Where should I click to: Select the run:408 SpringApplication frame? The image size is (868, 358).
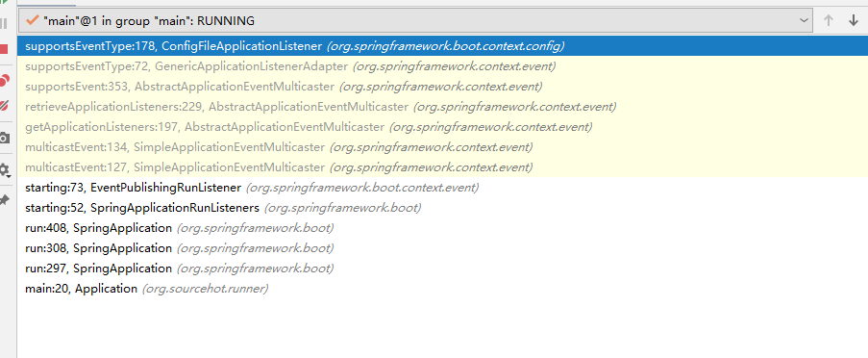[x=442, y=228]
